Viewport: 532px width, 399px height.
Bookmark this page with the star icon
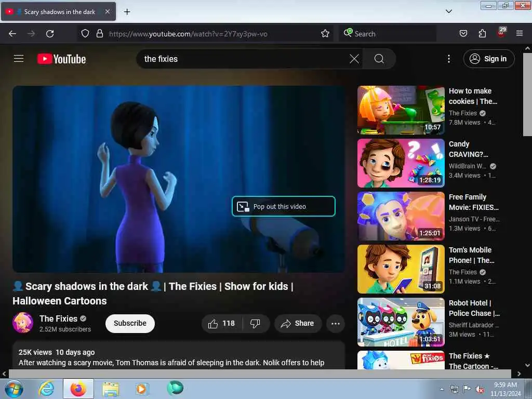pyautogui.click(x=325, y=34)
